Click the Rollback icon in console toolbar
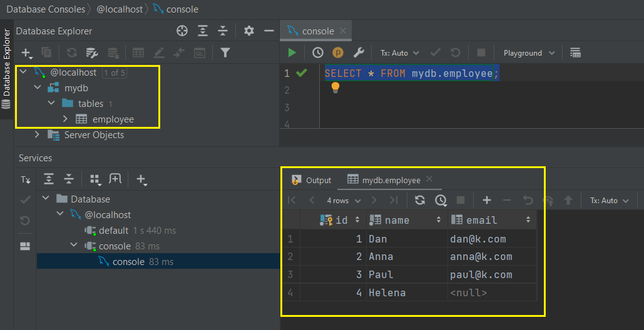The width and height of the screenshot is (644, 330). pos(456,52)
